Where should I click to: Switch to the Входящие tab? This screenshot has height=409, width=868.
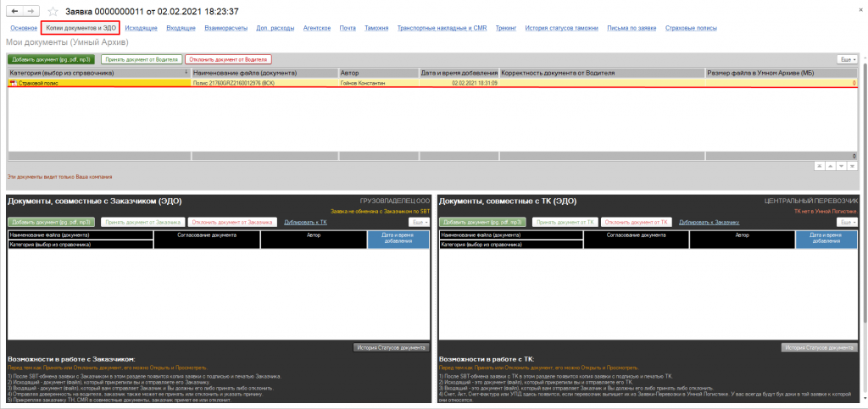pyautogui.click(x=181, y=28)
